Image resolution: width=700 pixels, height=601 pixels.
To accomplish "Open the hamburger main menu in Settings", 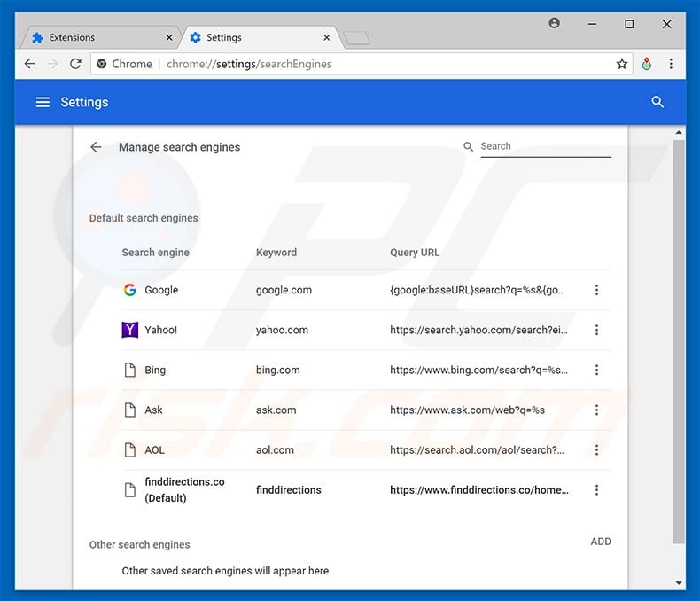I will click(43, 102).
